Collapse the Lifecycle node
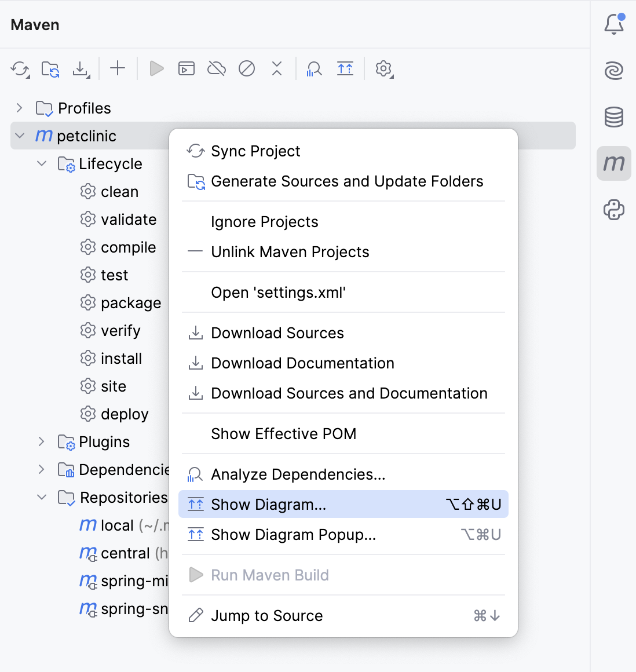Viewport: 636px width, 672px height. tap(41, 163)
